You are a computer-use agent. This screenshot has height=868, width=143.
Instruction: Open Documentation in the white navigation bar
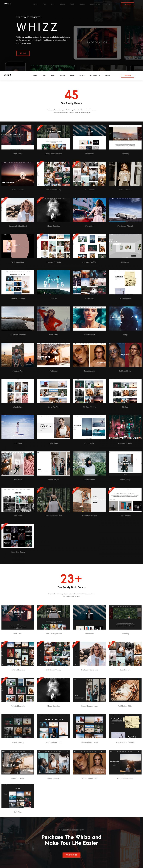click(x=95, y=75)
